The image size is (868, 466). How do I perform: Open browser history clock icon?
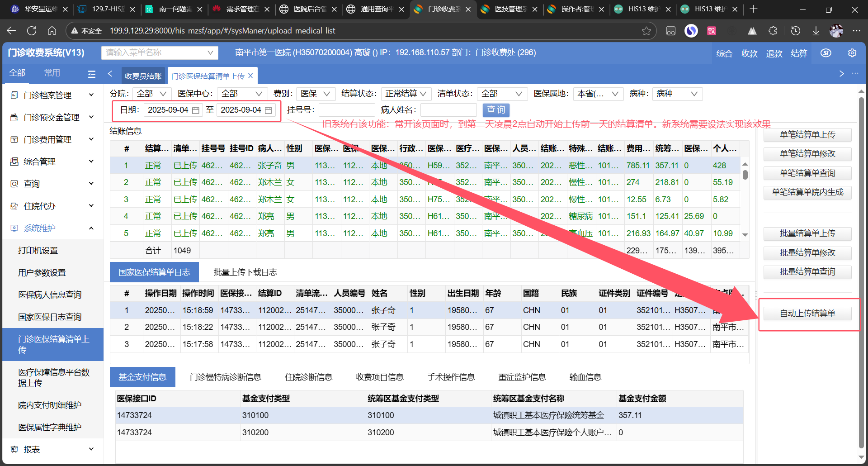(796, 31)
